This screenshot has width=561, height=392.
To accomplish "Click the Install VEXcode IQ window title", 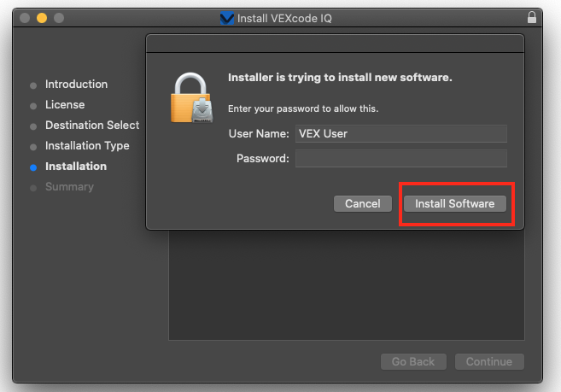I will (284, 18).
